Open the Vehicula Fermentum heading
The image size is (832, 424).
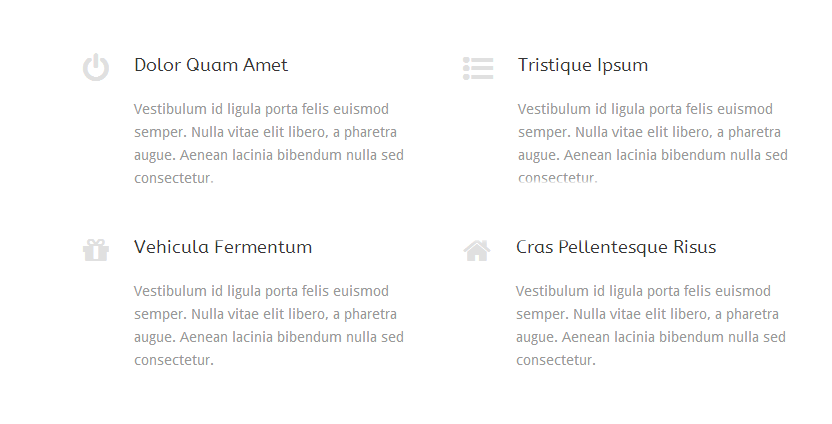223,247
